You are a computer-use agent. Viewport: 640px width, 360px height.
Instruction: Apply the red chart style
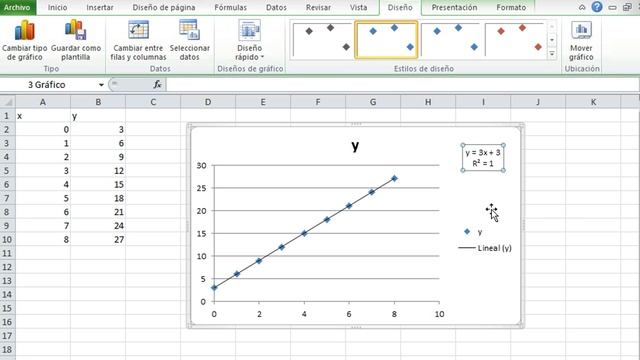515,40
